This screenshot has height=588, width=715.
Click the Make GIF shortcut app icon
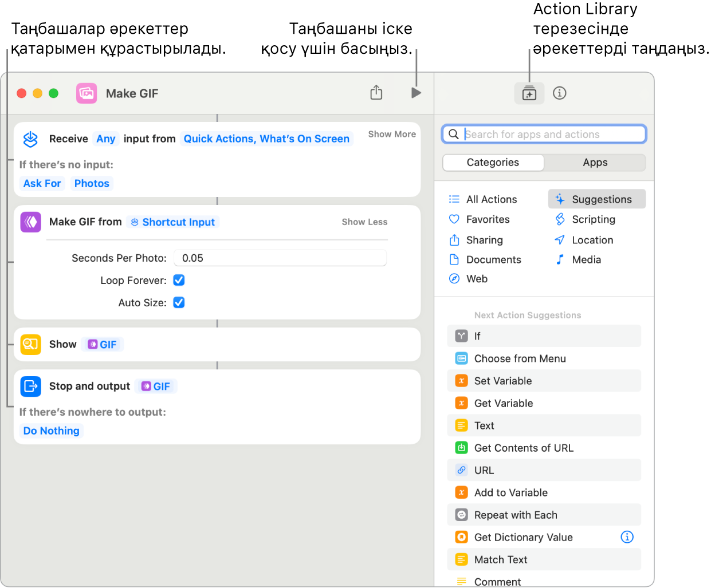pyautogui.click(x=87, y=93)
